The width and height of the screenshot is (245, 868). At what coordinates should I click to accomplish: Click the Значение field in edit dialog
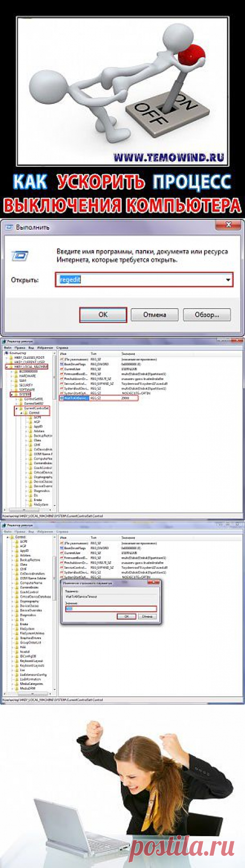[x=110, y=608]
